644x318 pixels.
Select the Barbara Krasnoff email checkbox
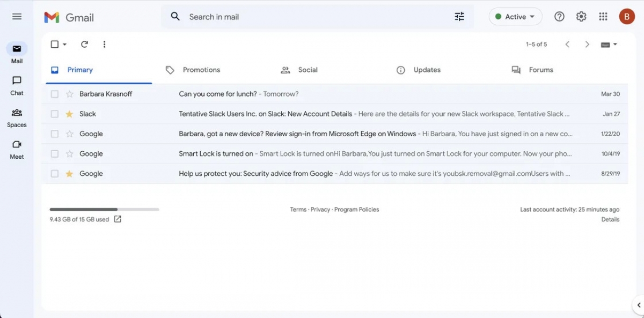tap(54, 94)
